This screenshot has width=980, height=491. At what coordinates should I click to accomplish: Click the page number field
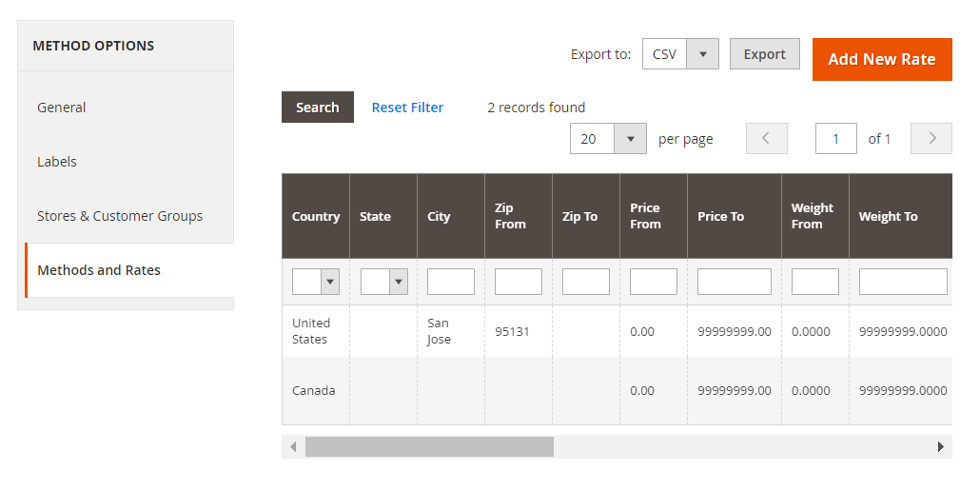click(x=835, y=139)
